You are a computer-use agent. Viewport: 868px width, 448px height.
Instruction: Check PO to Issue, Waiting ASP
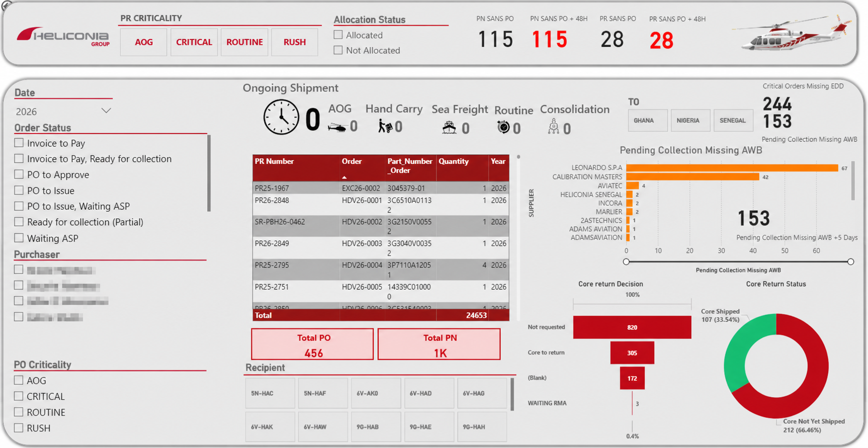(19, 206)
